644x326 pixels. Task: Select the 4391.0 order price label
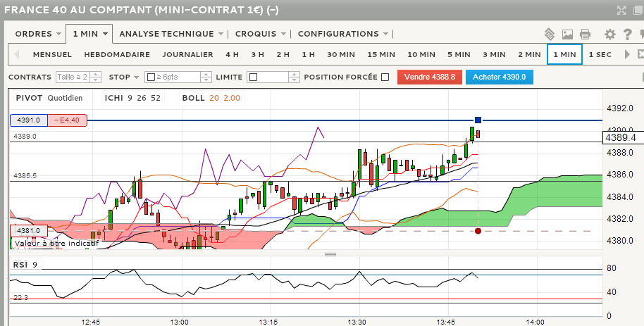[29, 120]
